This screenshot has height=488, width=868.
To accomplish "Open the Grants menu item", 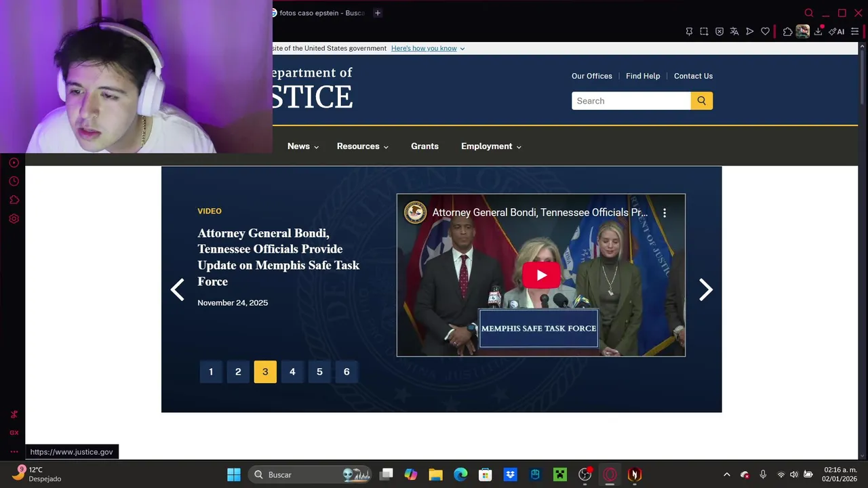I will tap(425, 146).
